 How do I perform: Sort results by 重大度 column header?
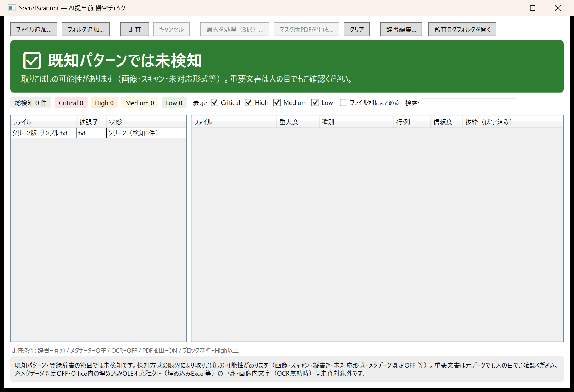click(x=298, y=122)
